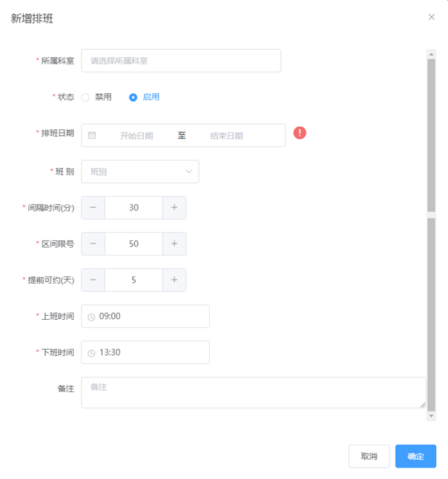Open the 班别 dropdown
The image size is (448, 479).
[140, 172]
